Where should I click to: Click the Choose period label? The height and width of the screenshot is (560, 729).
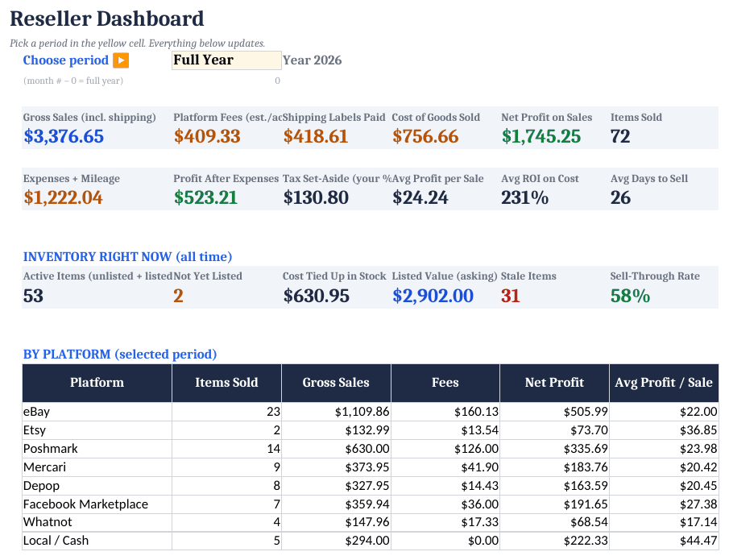66,60
